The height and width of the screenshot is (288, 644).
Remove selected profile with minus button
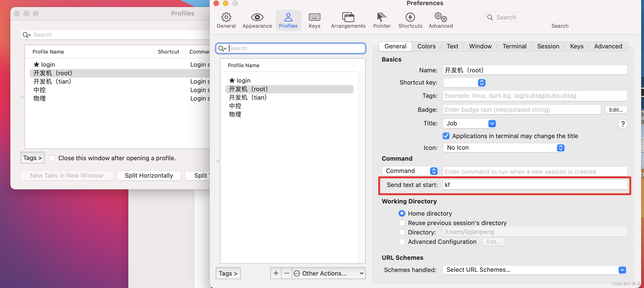[287, 273]
